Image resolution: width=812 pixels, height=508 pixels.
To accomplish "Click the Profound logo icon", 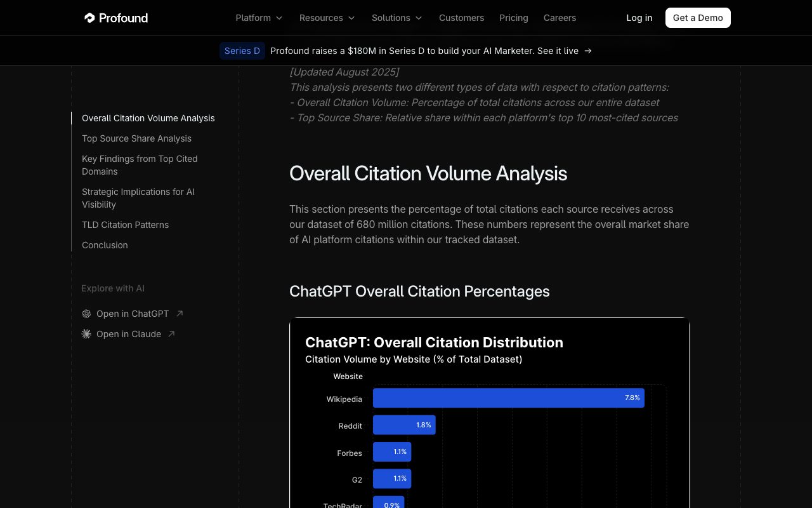I will point(89,18).
